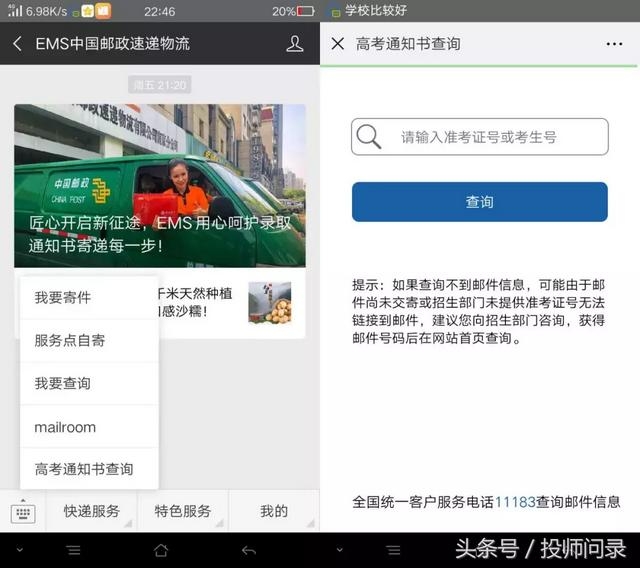Viewport: 640px width, 568px height.
Task: Open the article with nuts thumbnail
Action: pyautogui.click(x=270, y=302)
